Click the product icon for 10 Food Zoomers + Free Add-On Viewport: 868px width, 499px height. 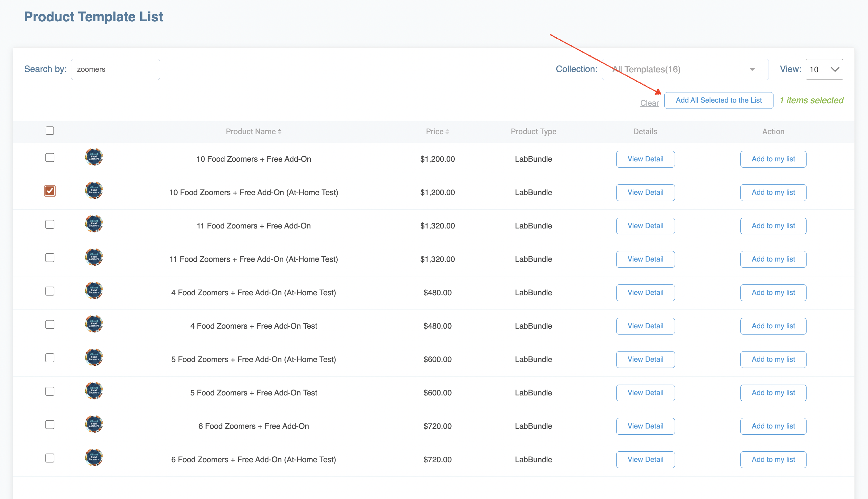(94, 157)
